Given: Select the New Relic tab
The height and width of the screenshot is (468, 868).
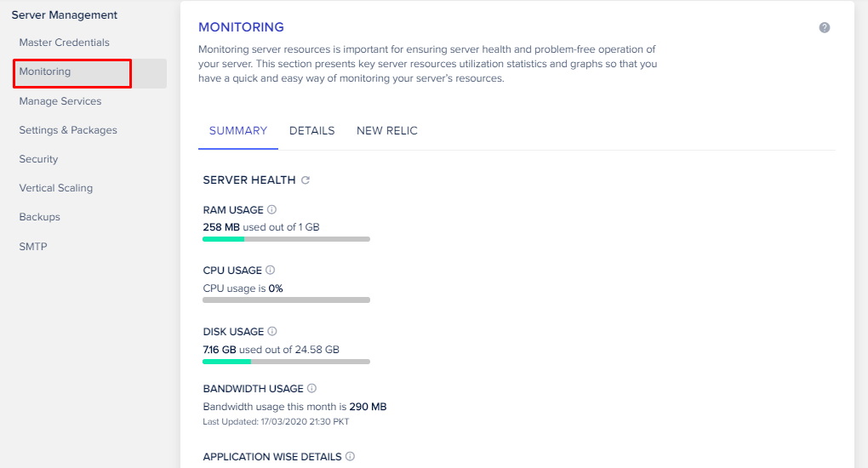Looking at the screenshot, I should point(387,131).
